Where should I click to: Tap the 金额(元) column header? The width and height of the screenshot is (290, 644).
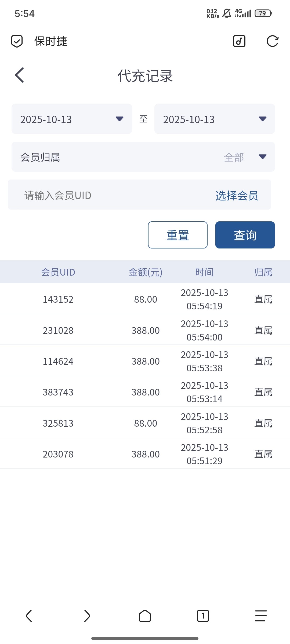coord(146,272)
